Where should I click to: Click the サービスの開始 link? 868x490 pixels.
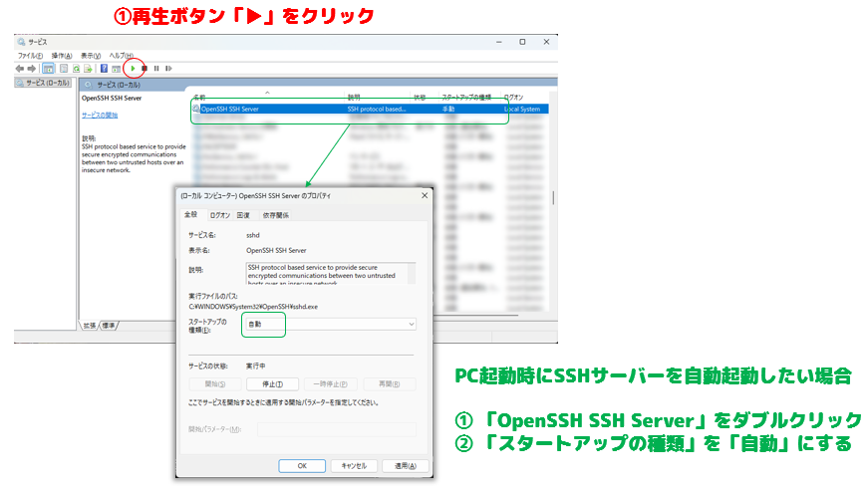100,116
